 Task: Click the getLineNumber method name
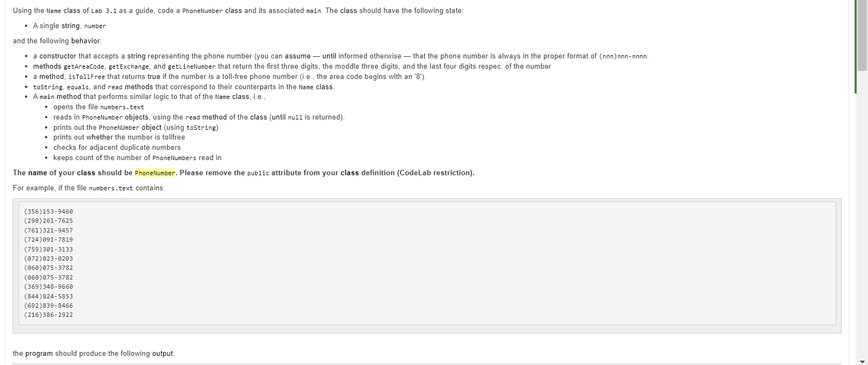(191, 67)
